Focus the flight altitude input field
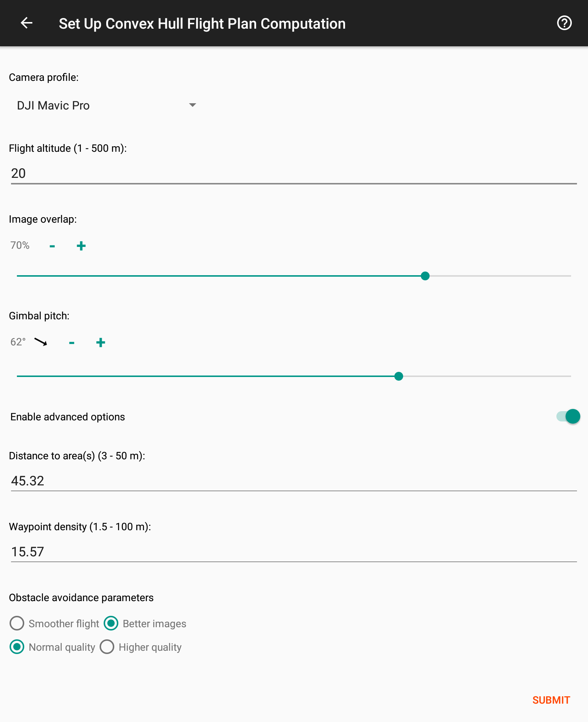Image resolution: width=588 pixels, height=722 pixels. tap(294, 173)
